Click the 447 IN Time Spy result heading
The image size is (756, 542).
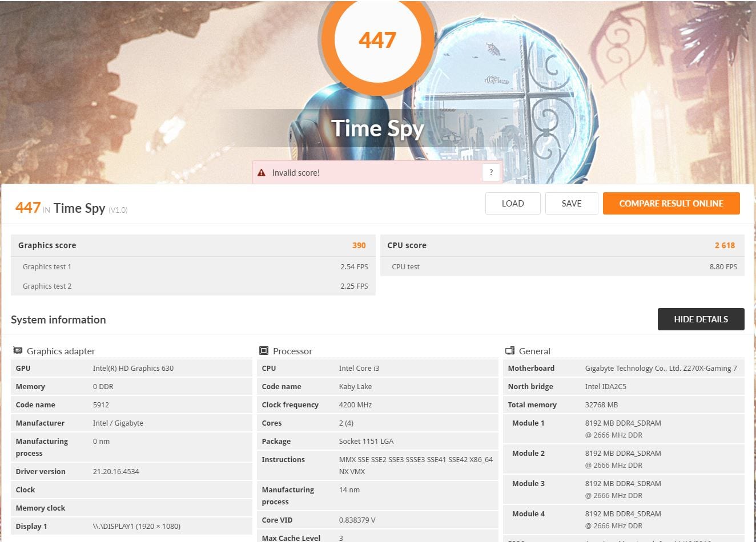[71, 208]
